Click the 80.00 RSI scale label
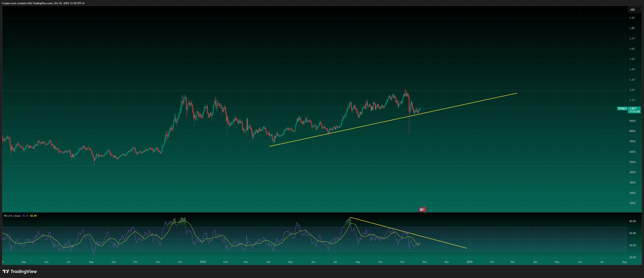 (x=632, y=221)
